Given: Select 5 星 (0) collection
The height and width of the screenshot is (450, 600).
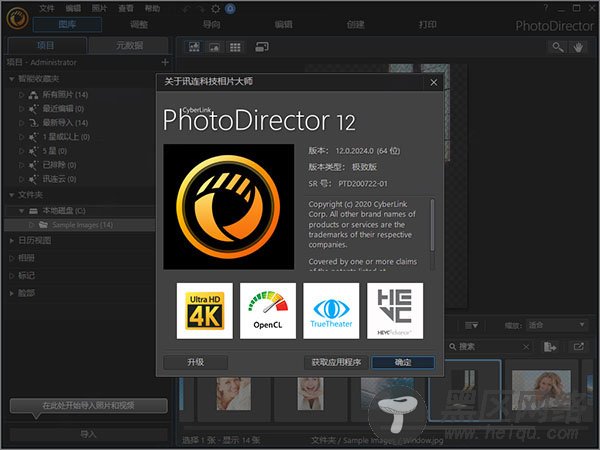Looking at the screenshot, I should pos(54,151).
